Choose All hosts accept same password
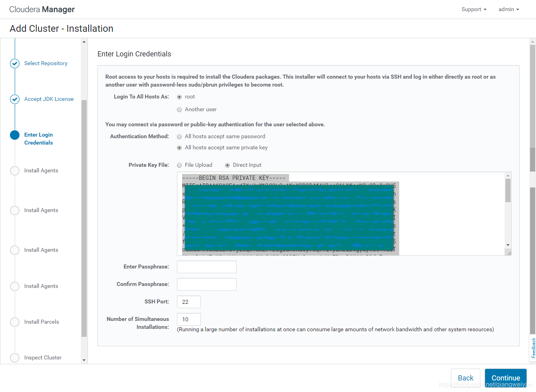 click(x=179, y=137)
